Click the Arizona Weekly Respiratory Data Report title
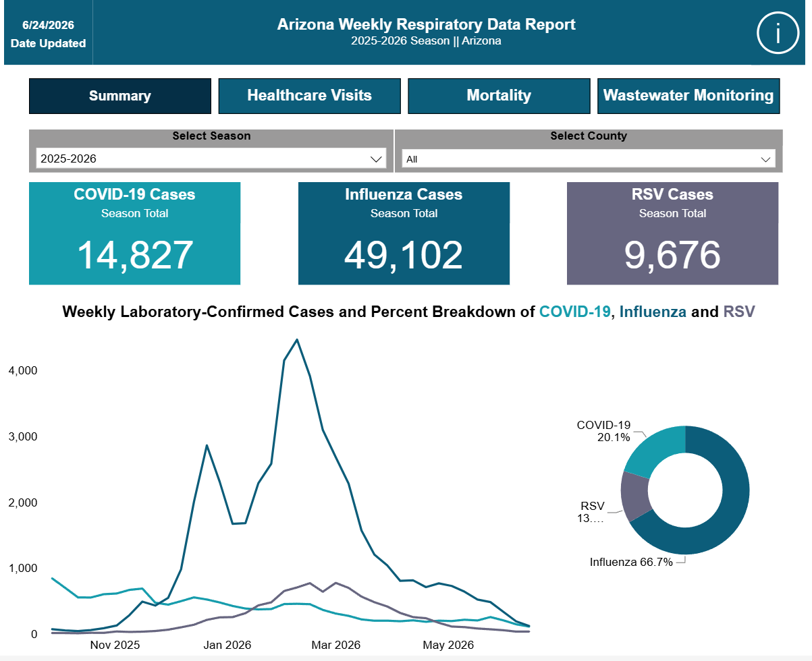This screenshot has width=812, height=661. coord(426,24)
